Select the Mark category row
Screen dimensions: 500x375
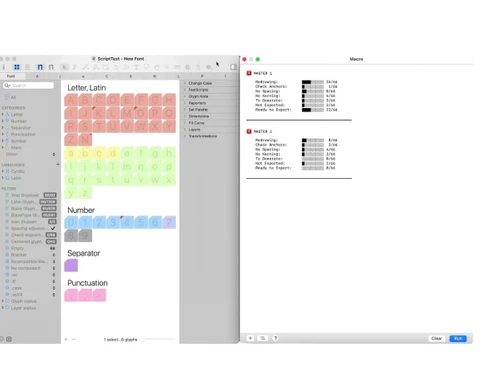coord(29,148)
